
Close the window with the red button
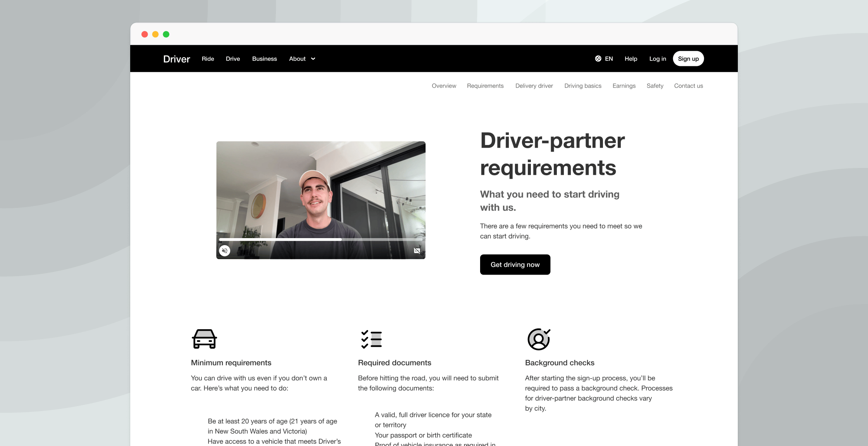[145, 34]
